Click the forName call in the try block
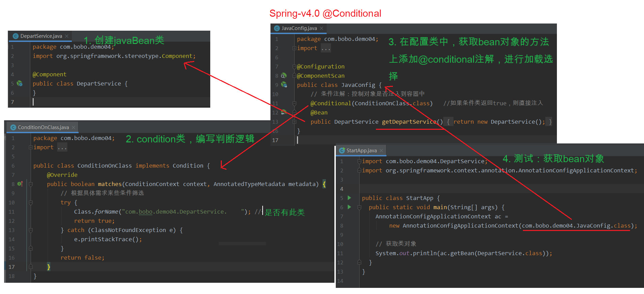This screenshot has height=294, width=644. point(106,212)
